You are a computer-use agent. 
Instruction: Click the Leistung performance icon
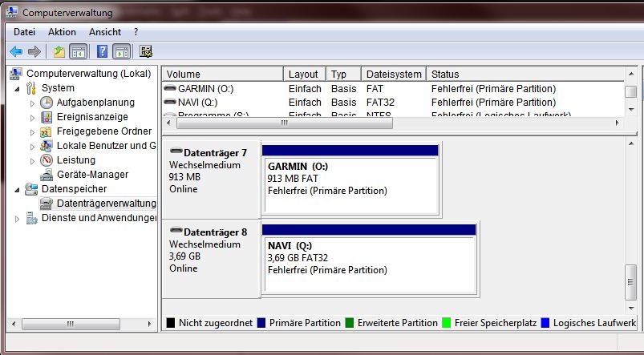(47, 160)
